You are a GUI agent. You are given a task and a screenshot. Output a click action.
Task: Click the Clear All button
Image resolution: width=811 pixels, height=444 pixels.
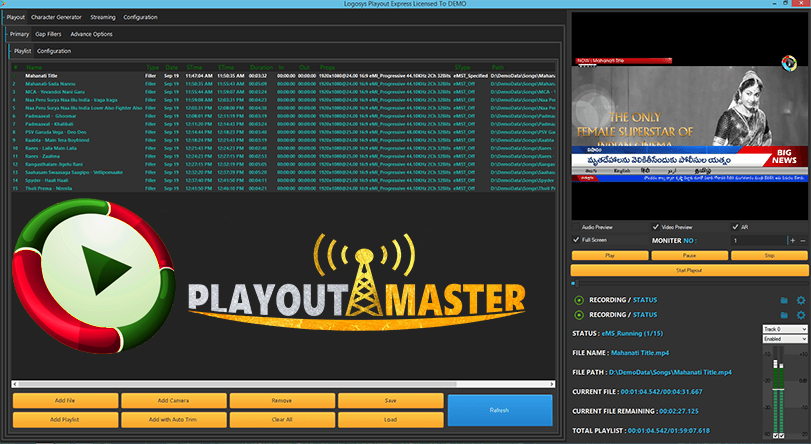(282, 420)
